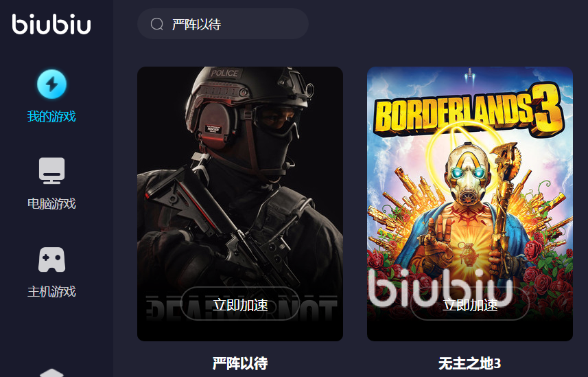
Task: Click 立即加速 on the 严阵以待 card
Action: click(240, 304)
